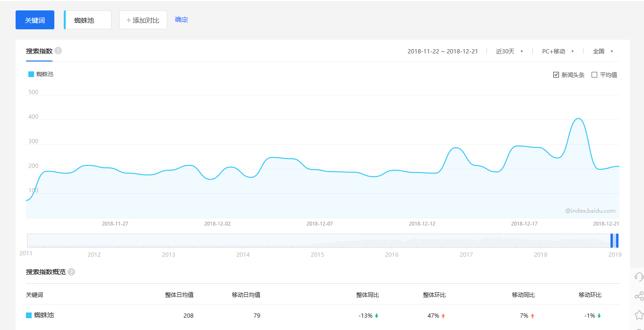Enable the 平均值 checkbox
Image resolution: width=644 pixels, height=330 pixels.
pos(594,75)
